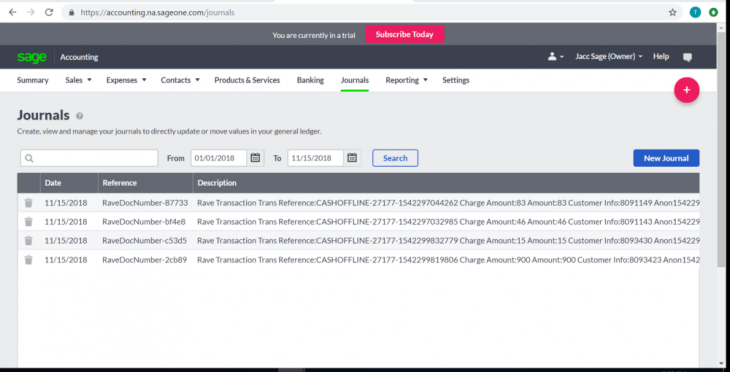Delete journal RaveDocNumber-2cb89 with trash icon
The image size is (730, 372).
pos(28,260)
